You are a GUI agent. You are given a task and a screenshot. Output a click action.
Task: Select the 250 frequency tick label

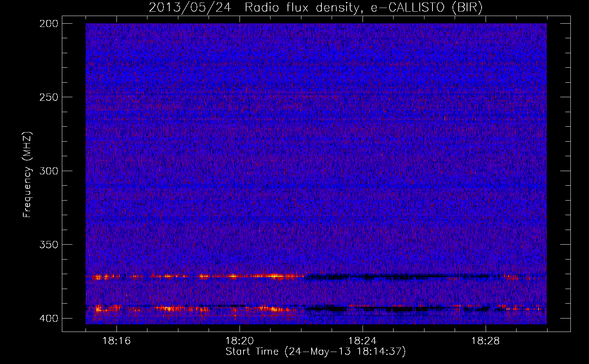(48, 97)
